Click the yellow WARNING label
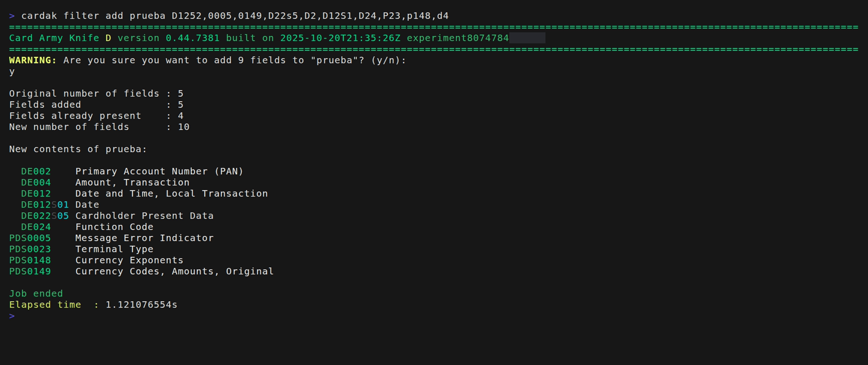The height and width of the screenshot is (365, 868). (33, 60)
